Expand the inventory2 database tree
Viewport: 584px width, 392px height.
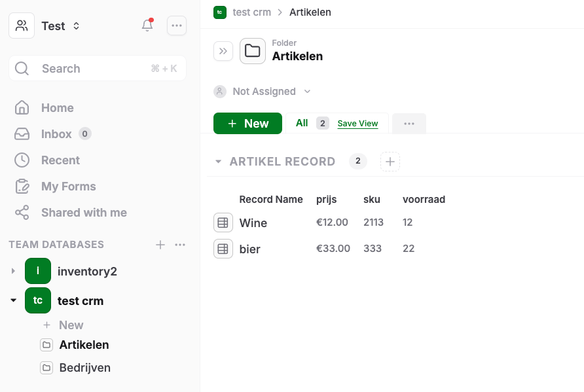coord(13,271)
